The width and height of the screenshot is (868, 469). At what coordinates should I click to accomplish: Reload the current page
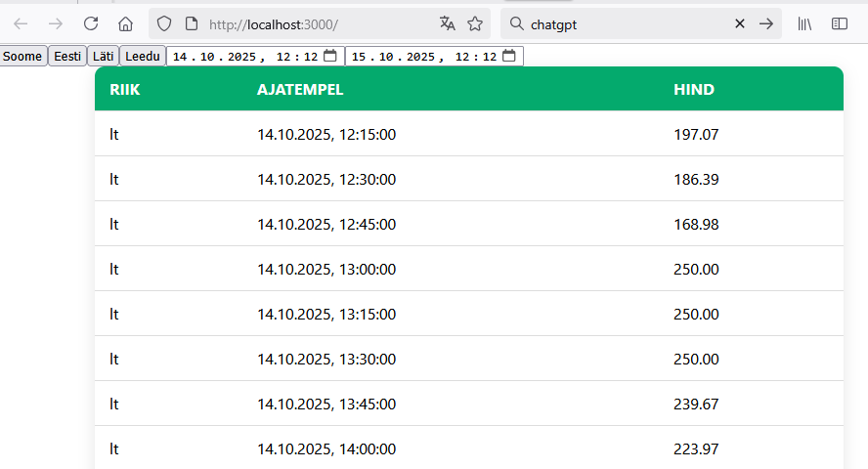coord(91,23)
